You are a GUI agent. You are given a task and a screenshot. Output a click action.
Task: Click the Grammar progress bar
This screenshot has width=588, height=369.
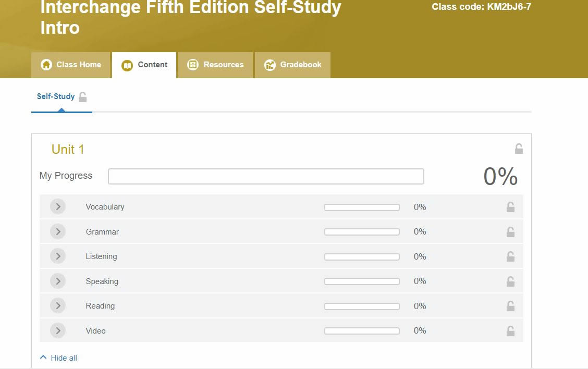[x=362, y=232]
